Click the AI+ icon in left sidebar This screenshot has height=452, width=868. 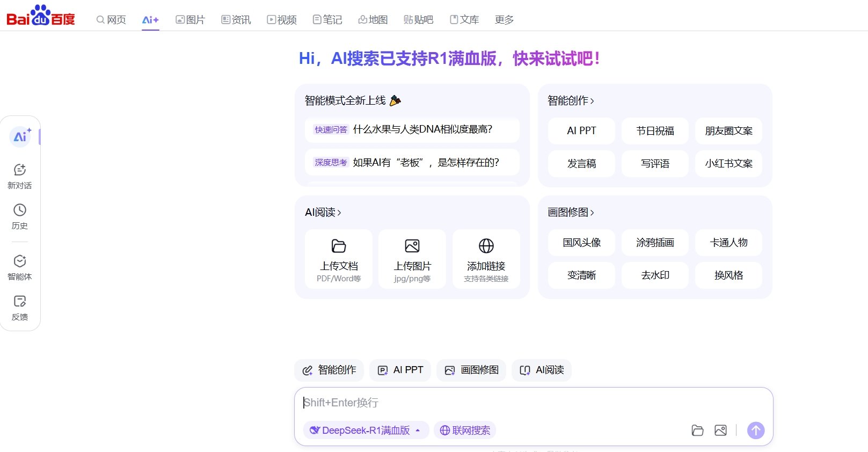pyautogui.click(x=20, y=136)
